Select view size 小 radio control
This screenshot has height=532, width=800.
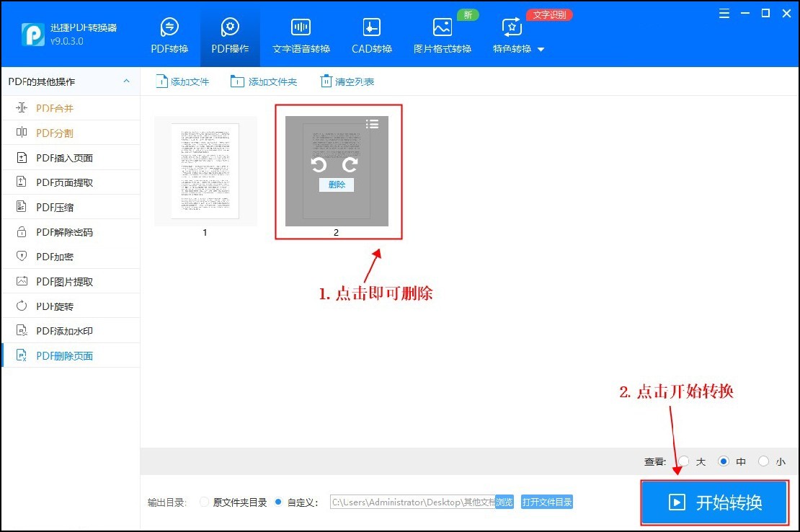point(763,461)
